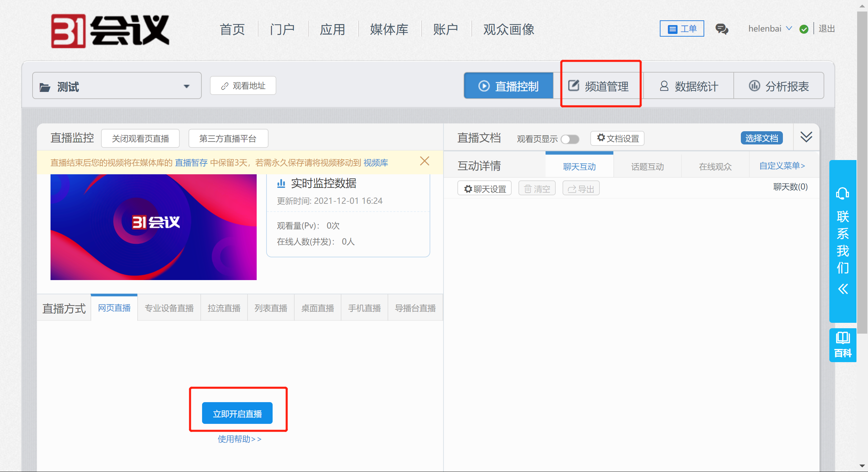Select the 列表直播 tab
Screen dimensions: 868x472
tap(271, 308)
